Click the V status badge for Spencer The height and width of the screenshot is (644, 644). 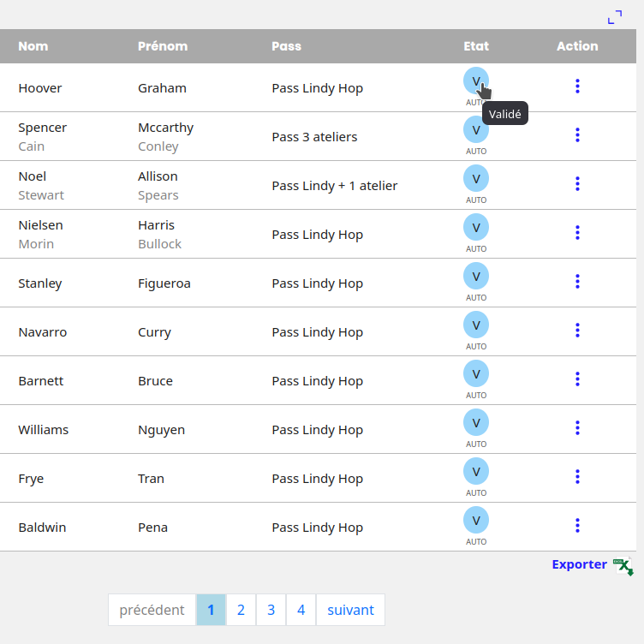(476, 129)
